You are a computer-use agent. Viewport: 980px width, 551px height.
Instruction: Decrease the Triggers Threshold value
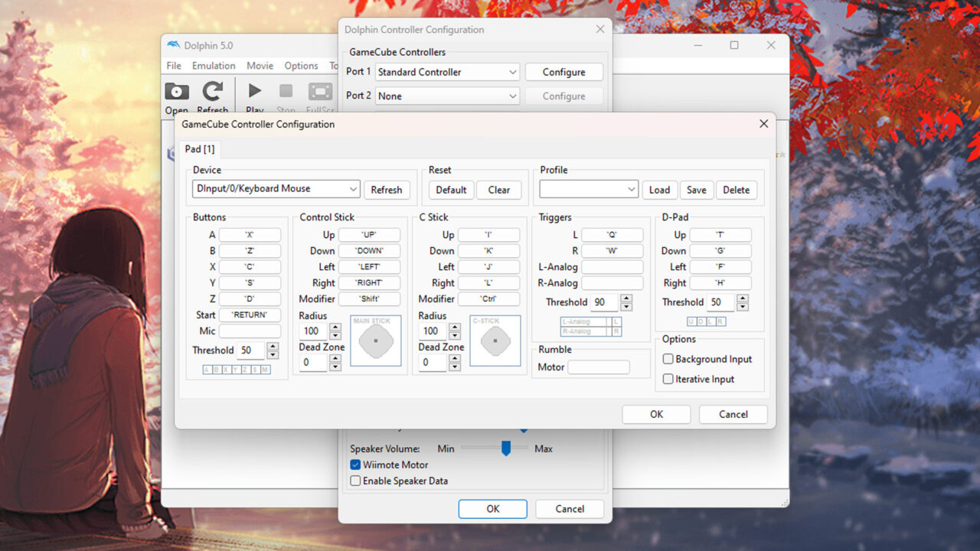tap(626, 307)
